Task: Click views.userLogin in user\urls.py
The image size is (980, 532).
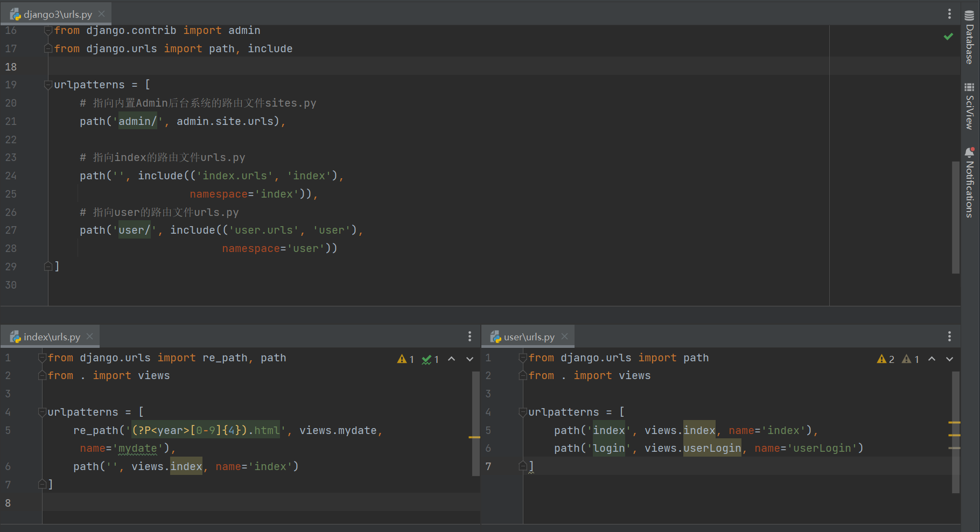Action: 693,448
